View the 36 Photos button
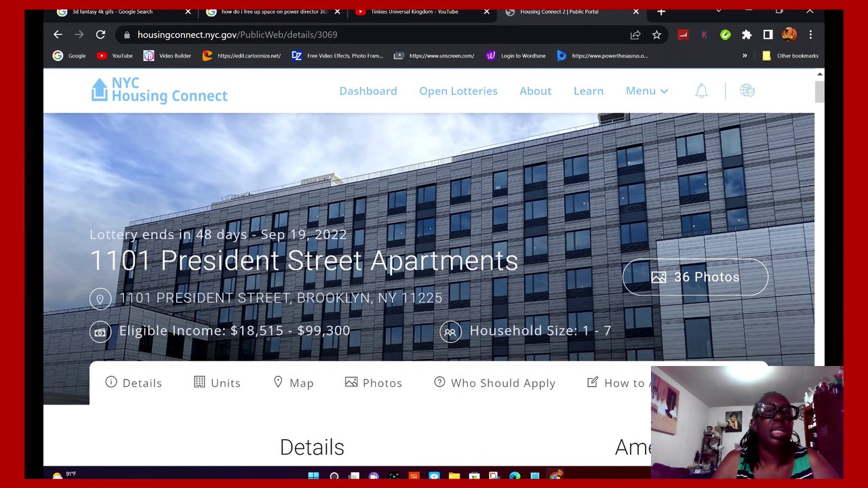868x488 pixels. (695, 277)
